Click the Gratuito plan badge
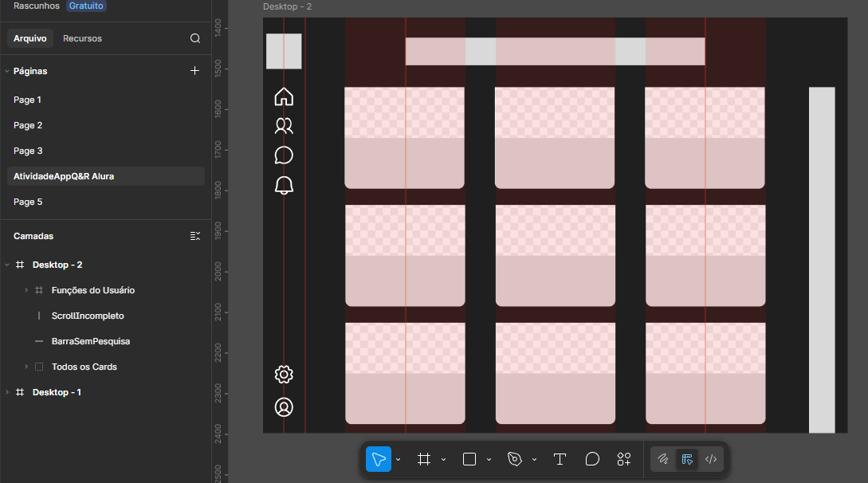868x483 pixels. tap(86, 6)
